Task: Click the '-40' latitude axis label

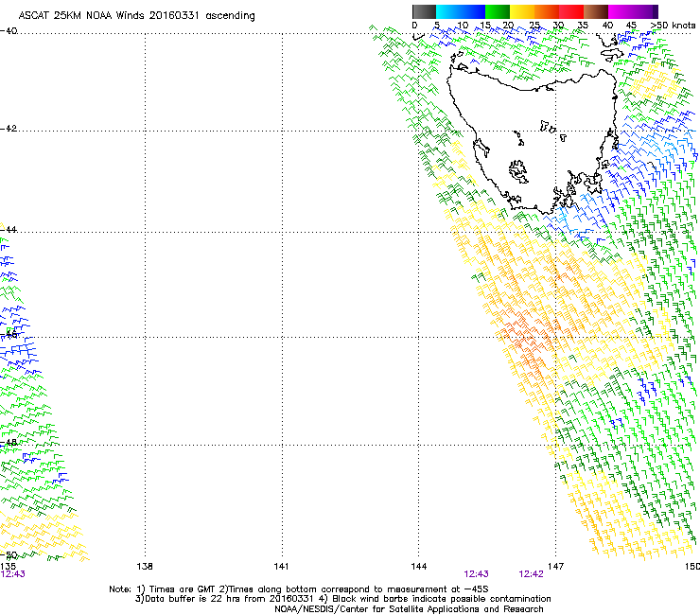Action: click(9, 31)
